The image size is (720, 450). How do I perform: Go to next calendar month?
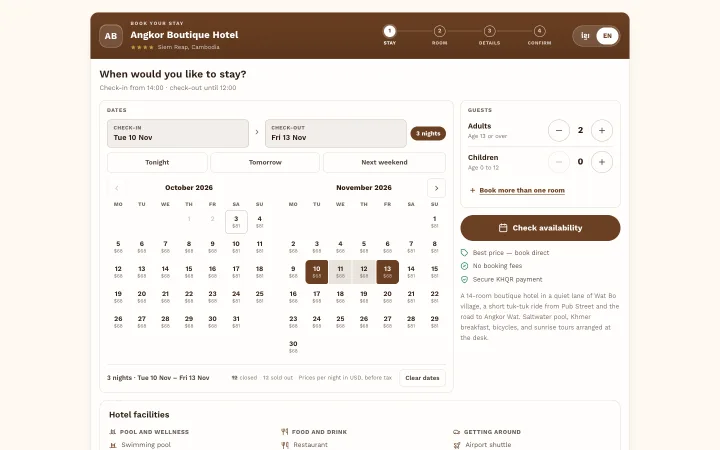click(x=436, y=188)
